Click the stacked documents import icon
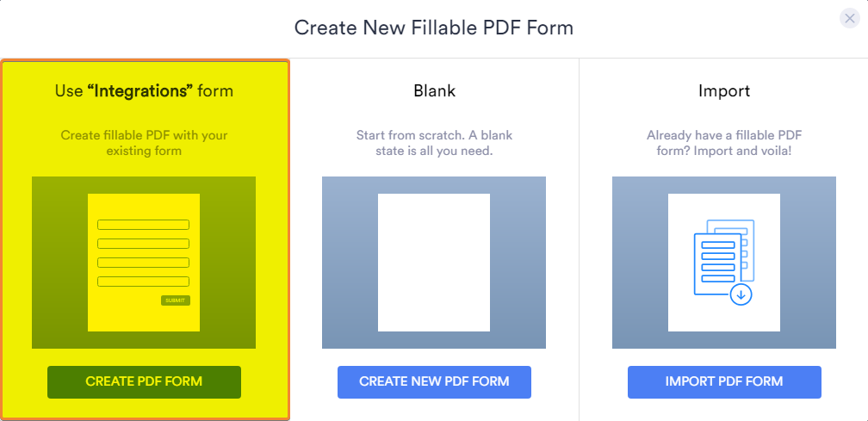The height and width of the screenshot is (421, 868). [x=723, y=260]
